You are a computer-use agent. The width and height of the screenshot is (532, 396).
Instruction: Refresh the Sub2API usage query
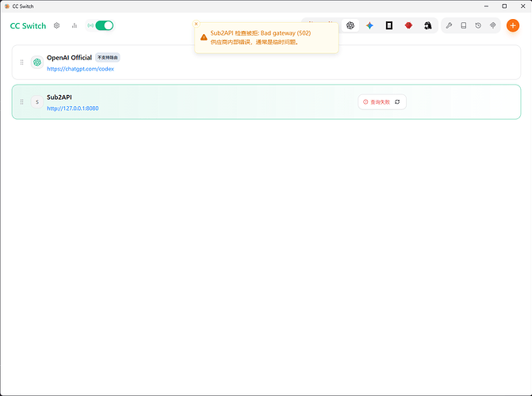point(397,101)
